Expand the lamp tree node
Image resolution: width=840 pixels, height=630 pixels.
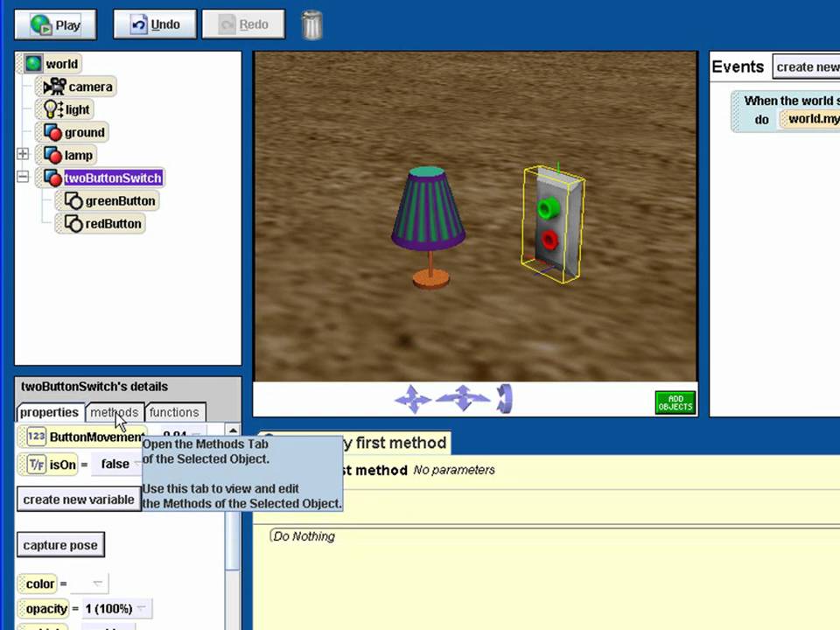click(23, 154)
